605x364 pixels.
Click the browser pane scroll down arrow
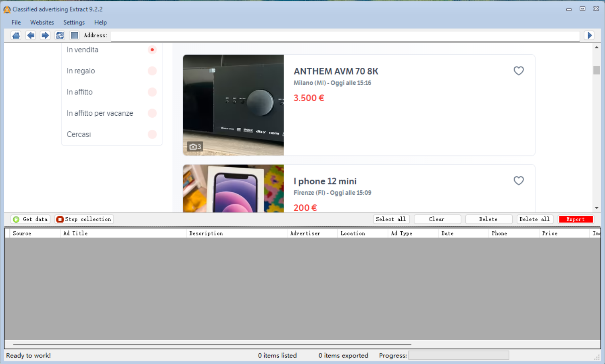coord(597,208)
